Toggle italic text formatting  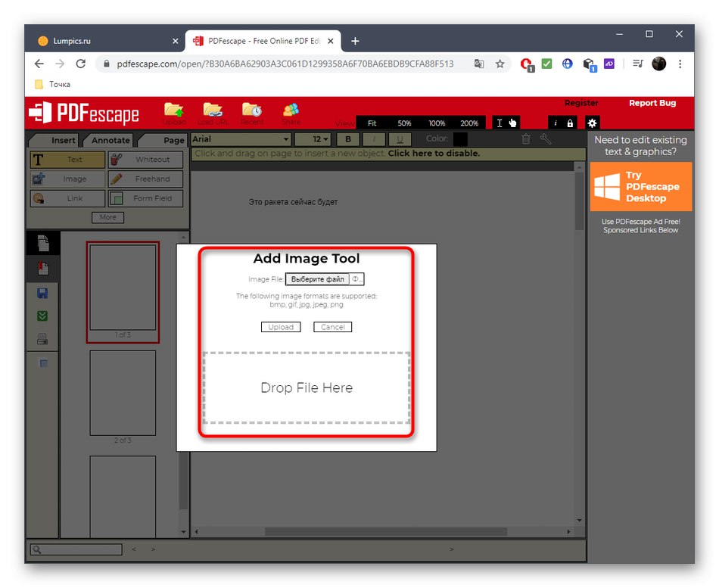point(373,139)
